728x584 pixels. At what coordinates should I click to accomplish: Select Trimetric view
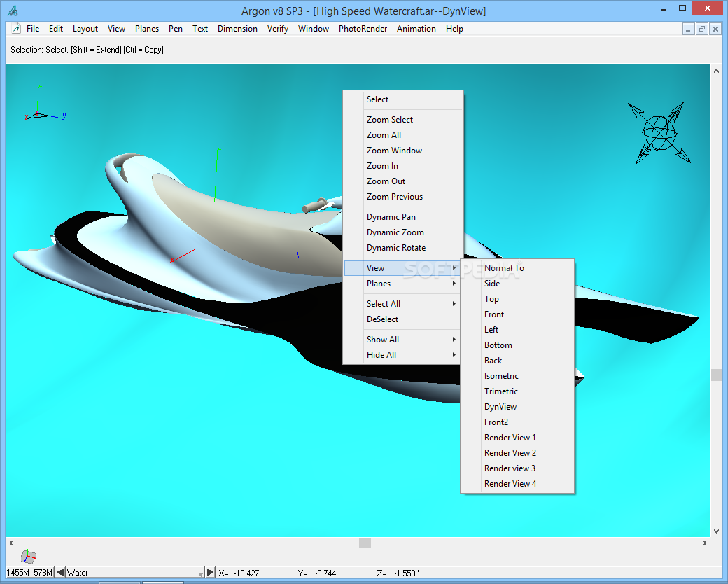(x=517, y=391)
